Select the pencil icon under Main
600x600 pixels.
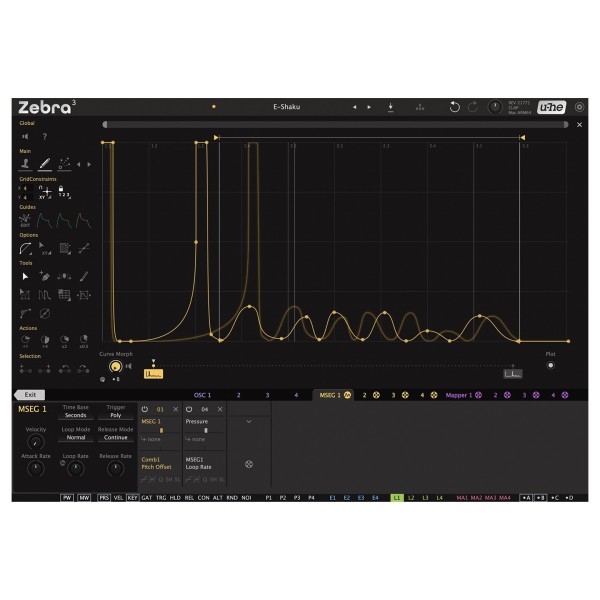click(45, 164)
